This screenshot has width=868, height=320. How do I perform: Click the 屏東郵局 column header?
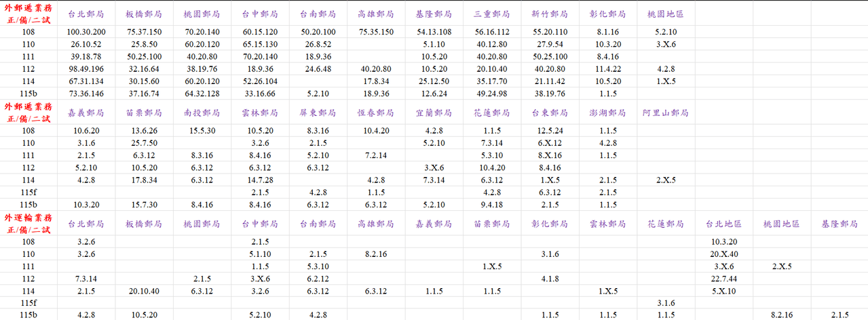(318, 113)
